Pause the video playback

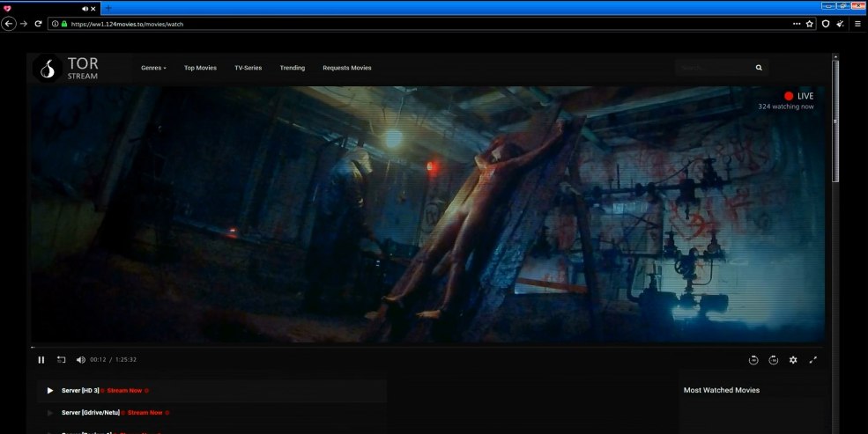(41, 359)
